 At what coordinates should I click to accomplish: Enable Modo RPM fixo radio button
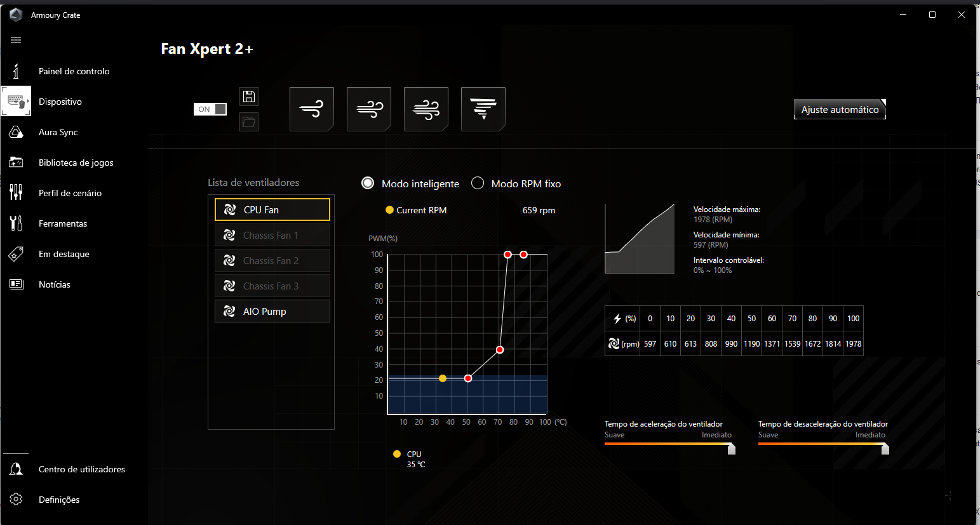point(478,183)
